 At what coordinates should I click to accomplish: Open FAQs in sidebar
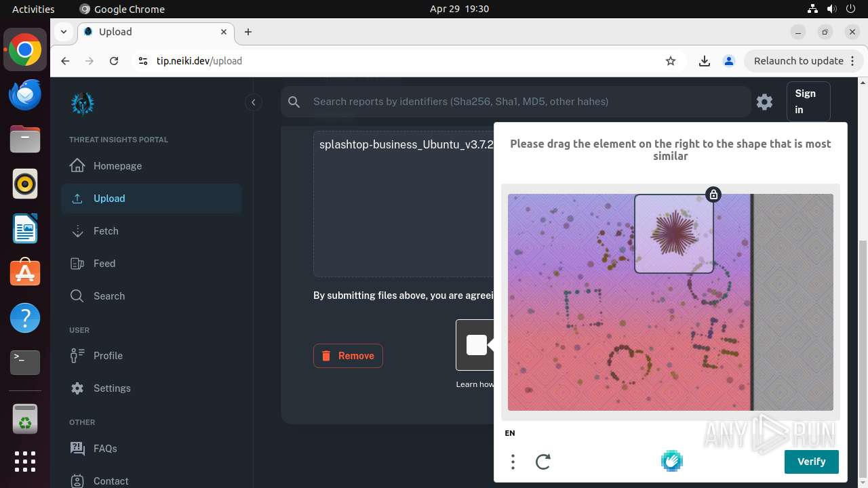click(x=151, y=449)
